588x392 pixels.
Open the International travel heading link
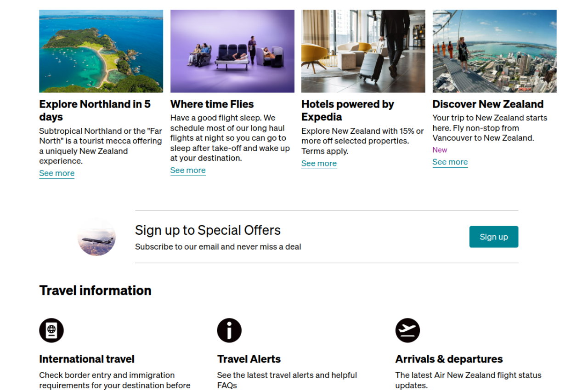tap(87, 359)
